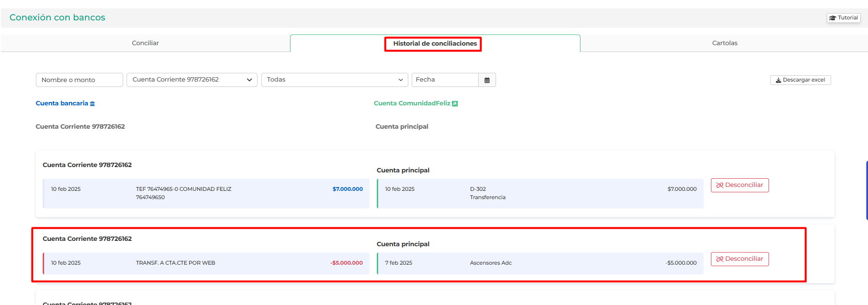Screen dimensions: 868x305
Task: Focus the Nombre o monto search field
Action: tap(79, 80)
